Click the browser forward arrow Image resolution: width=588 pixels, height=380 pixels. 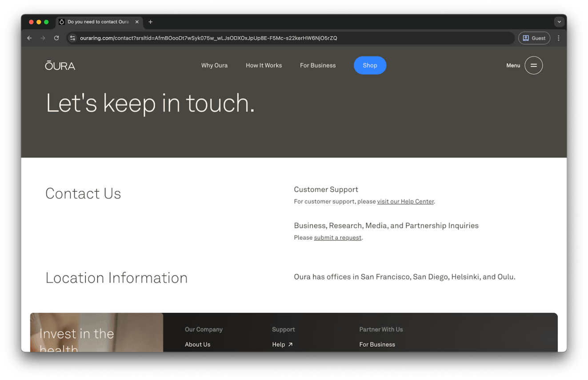coord(43,38)
